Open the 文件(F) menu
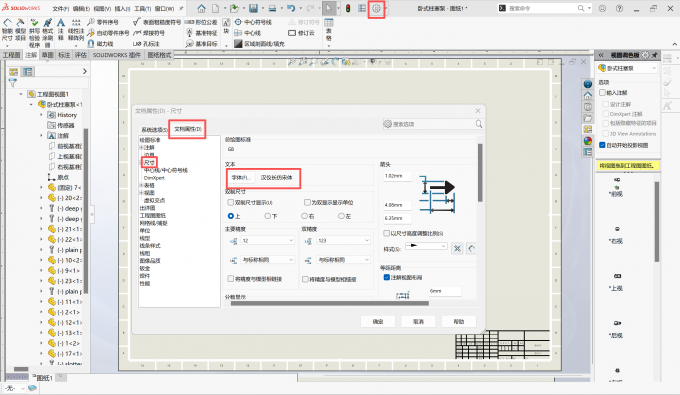Viewport: 680px width, 395px height. pos(61,9)
